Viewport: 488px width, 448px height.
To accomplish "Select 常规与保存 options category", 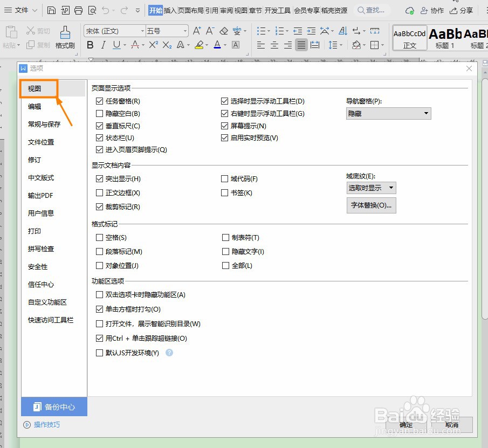I will pos(44,124).
